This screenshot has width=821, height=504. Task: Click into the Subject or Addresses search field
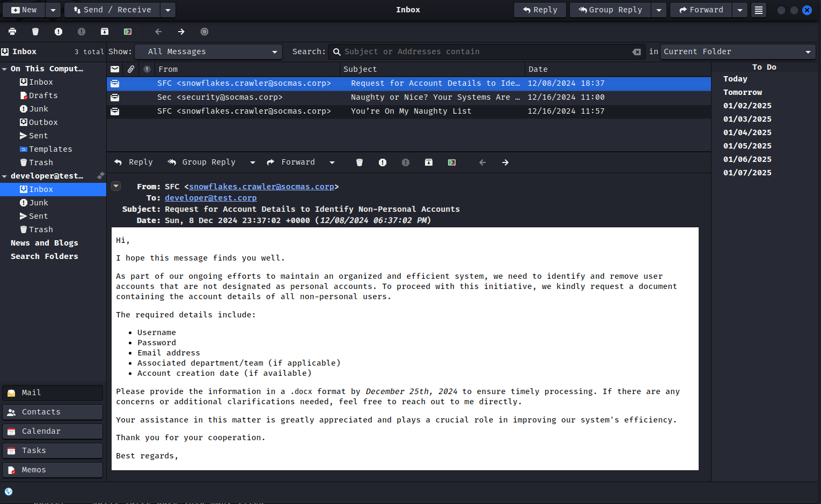pyautogui.click(x=483, y=52)
